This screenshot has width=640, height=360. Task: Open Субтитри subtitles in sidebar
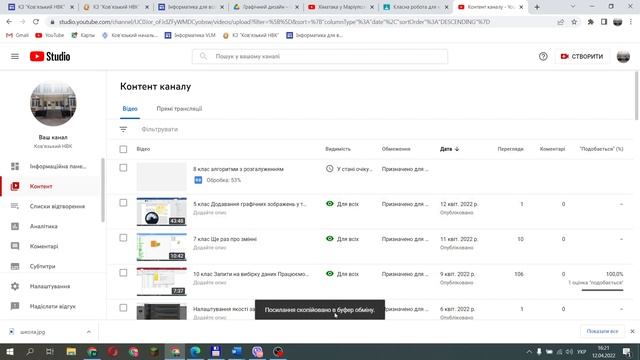(x=51, y=266)
